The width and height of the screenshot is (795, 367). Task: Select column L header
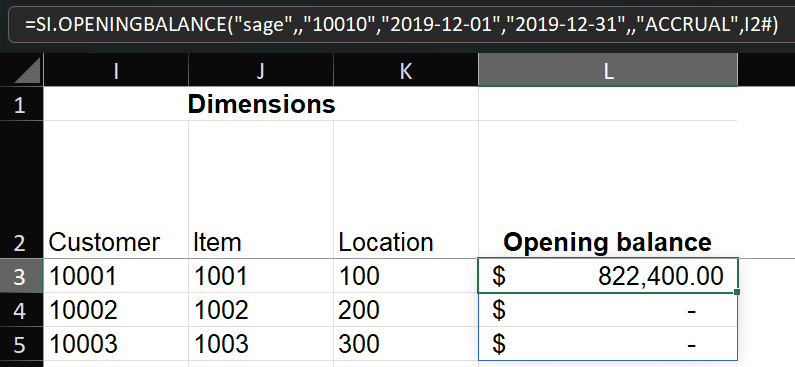coord(608,70)
